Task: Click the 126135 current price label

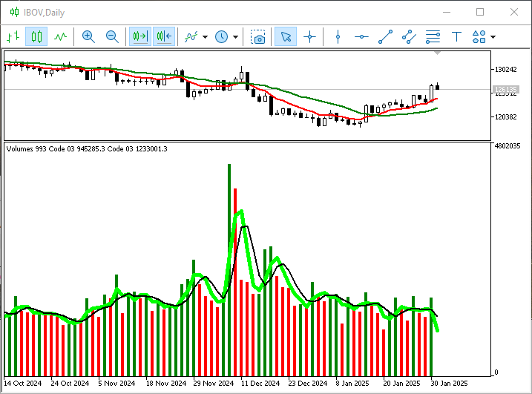Action: (505, 89)
